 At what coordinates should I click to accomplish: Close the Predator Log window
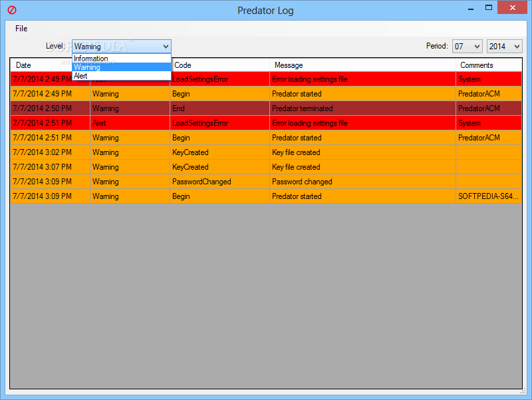(x=512, y=7)
